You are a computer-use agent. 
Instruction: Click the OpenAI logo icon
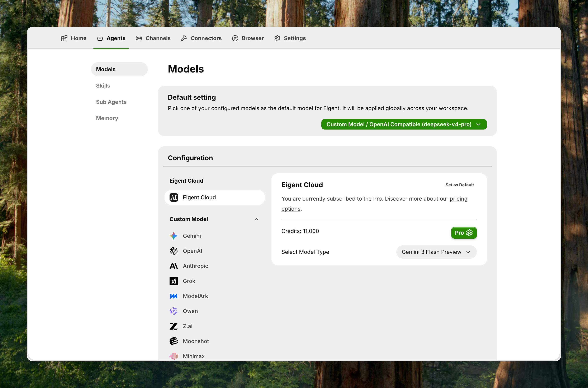point(174,251)
